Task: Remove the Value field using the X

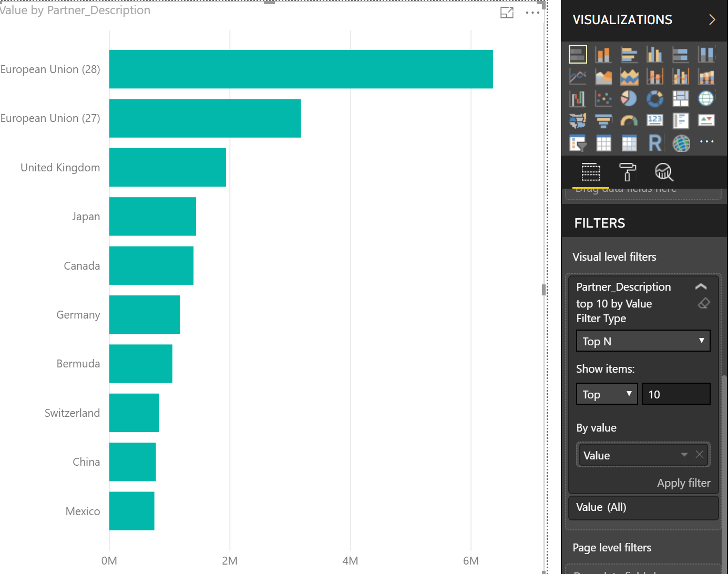Action: click(700, 455)
